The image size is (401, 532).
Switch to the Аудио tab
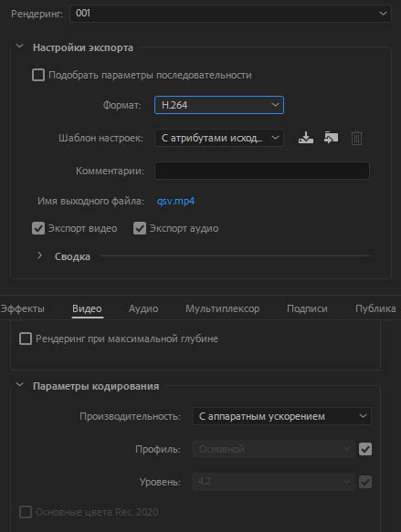143,308
